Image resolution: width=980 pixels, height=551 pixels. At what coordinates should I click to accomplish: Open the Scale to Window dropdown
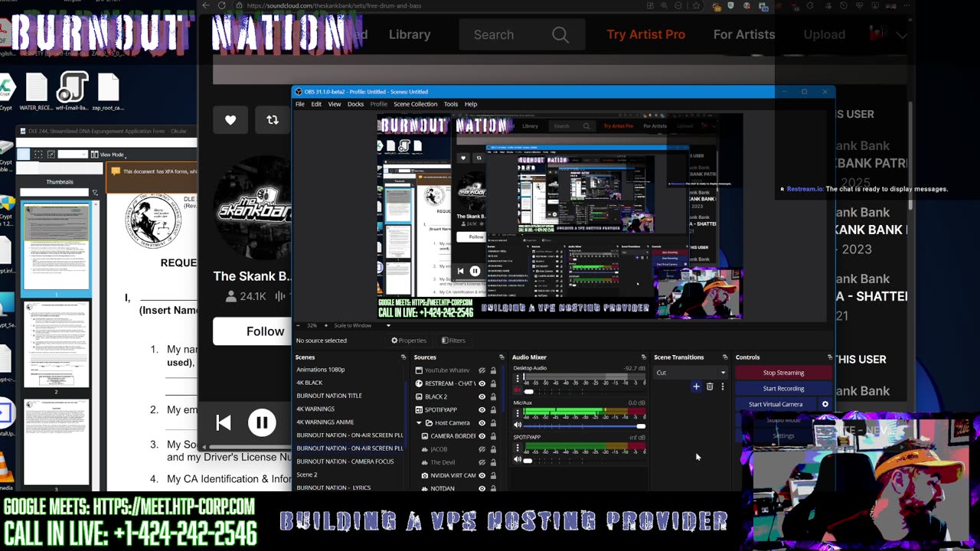click(x=362, y=325)
